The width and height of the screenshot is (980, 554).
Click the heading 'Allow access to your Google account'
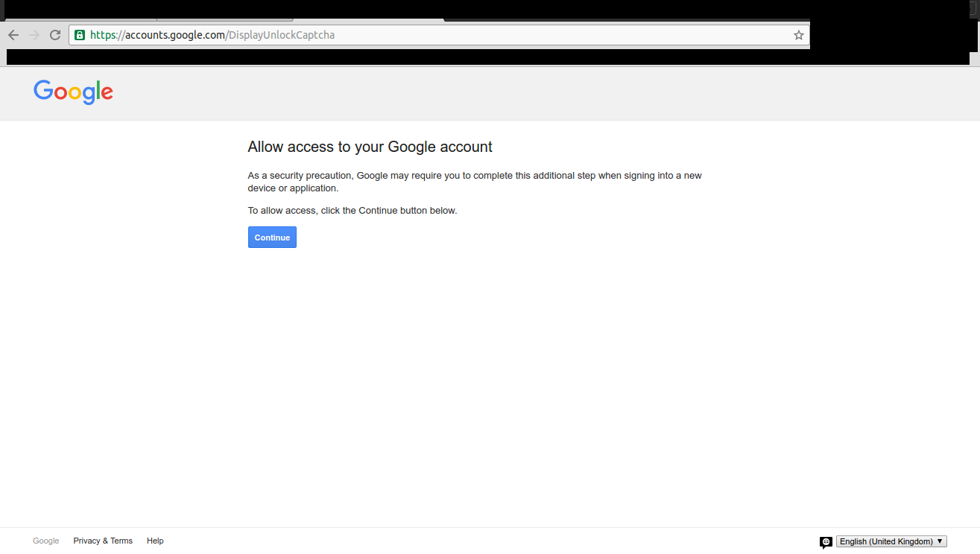pos(370,147)
